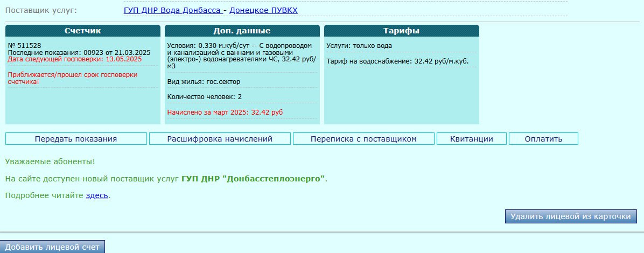
Task: Open Переписка с поставщиком
Action: coord(363,139)
